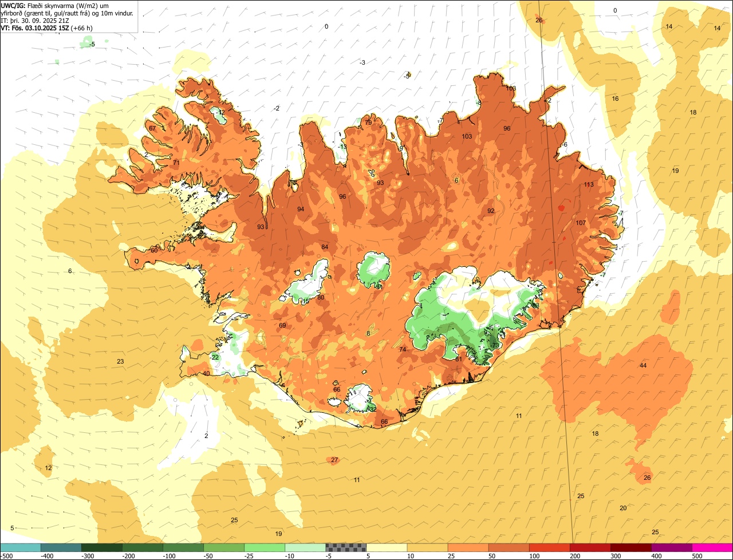
Task: Click the red-orange swatch between 100 and 200
Action: [x=549, y=547]
